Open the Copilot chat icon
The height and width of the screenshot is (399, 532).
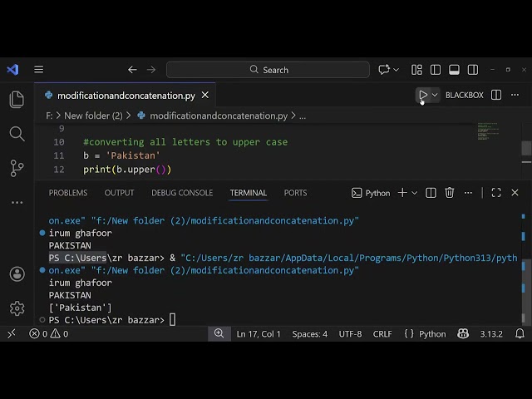click(384, 70)
